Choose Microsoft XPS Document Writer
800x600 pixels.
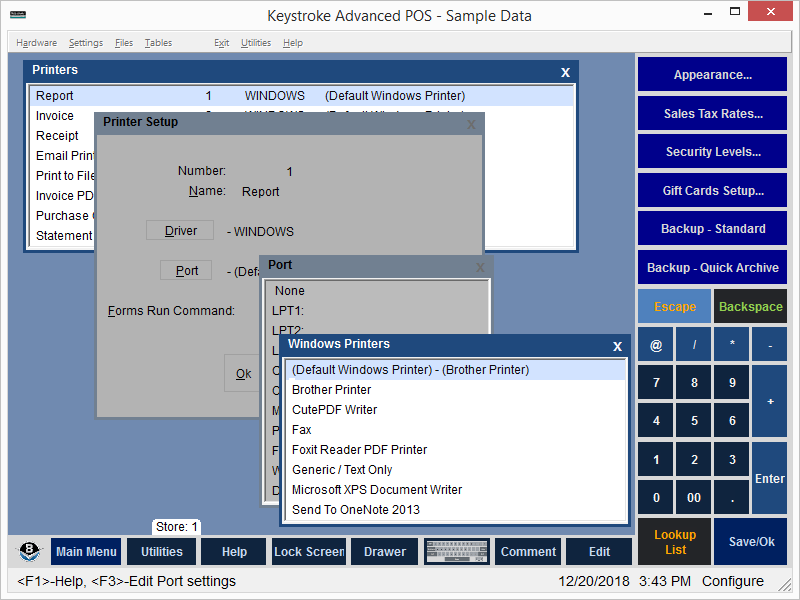(376, 490)
